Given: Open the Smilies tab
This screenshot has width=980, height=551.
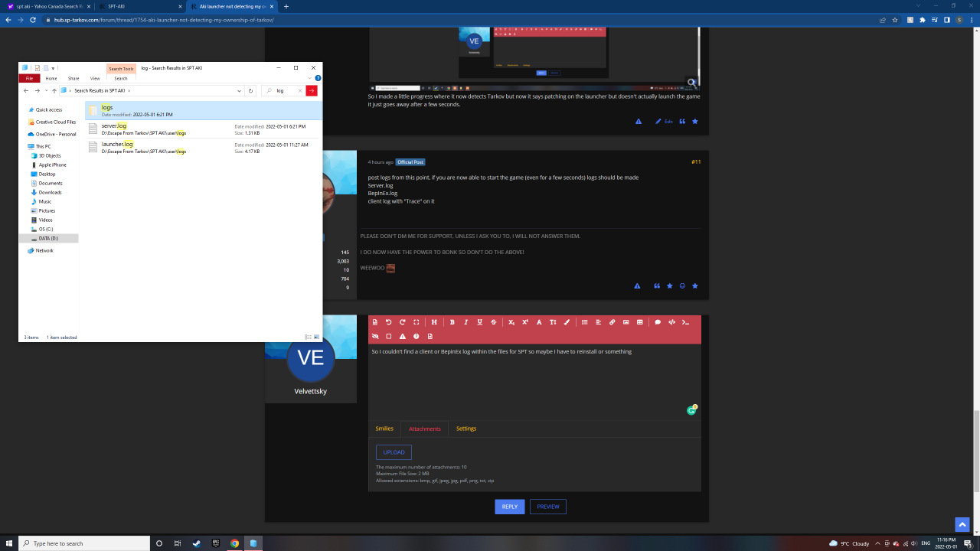Looking at the screenshot, I should (x=384, y=429).
